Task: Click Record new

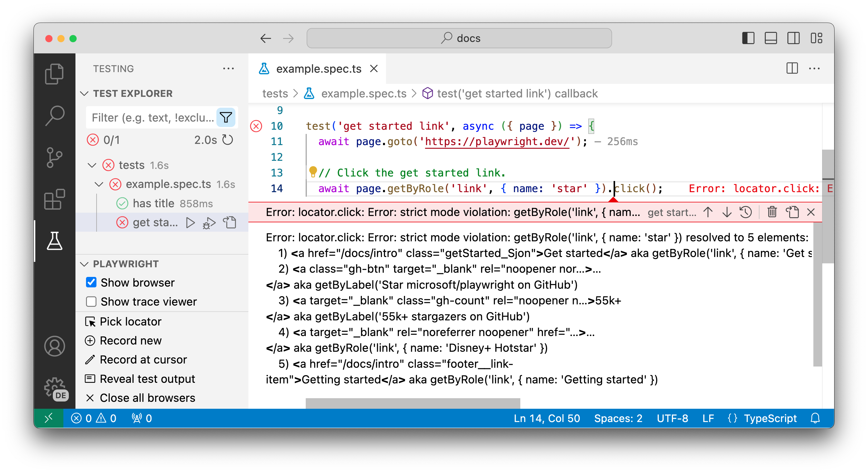Action: pyautogui.click(x=130, y=341)
